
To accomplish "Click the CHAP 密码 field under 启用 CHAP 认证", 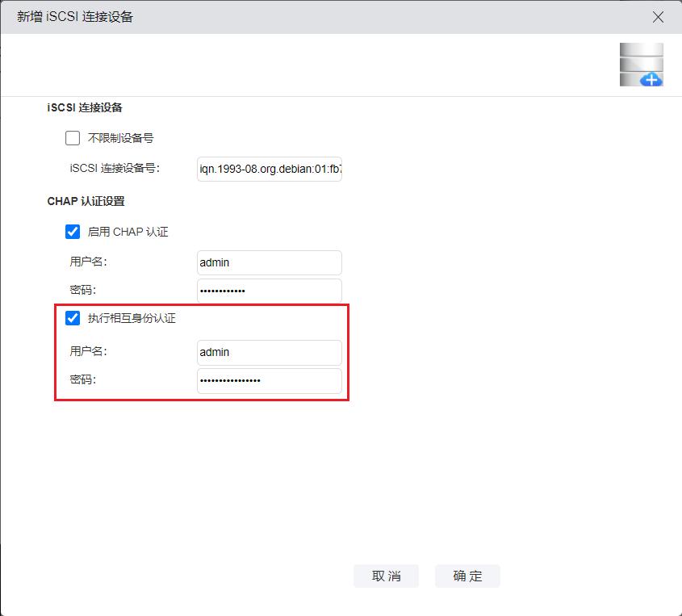I will 269,291.
